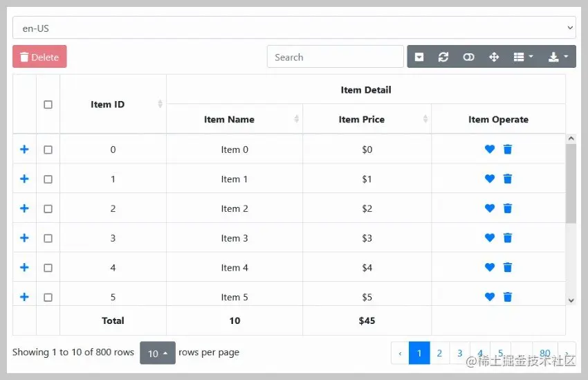The width and height of the screenshot is (588, 380).
Task: Click scrollbar down arrow of table
Action: (571, 300)
